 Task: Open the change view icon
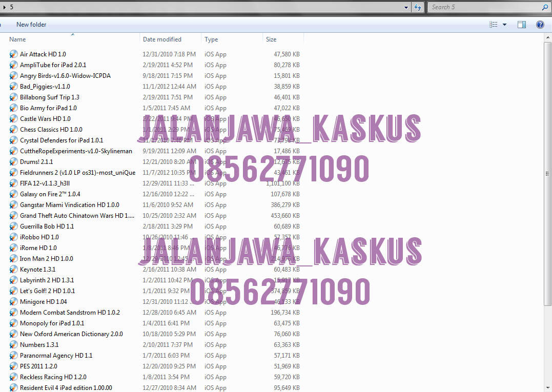493,24
